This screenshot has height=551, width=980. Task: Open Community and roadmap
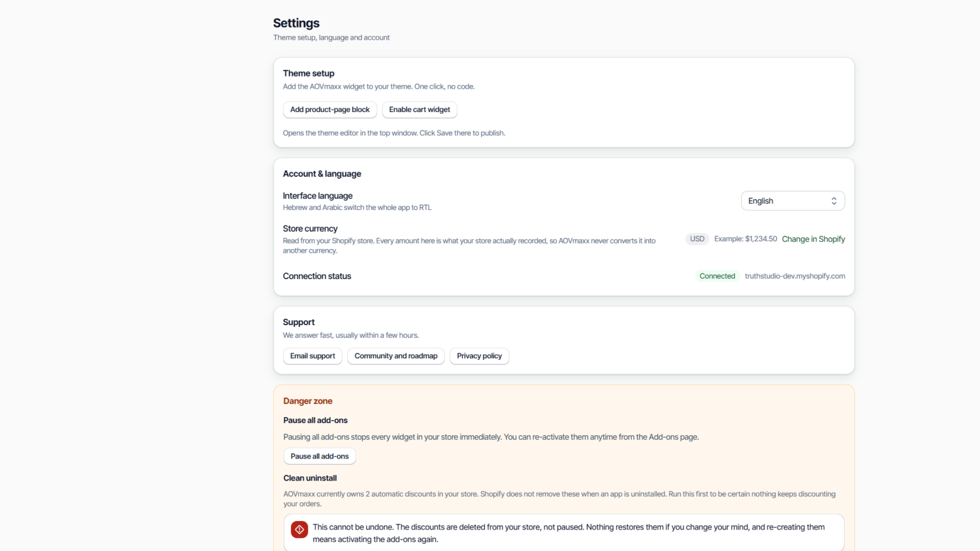[396, 356]
